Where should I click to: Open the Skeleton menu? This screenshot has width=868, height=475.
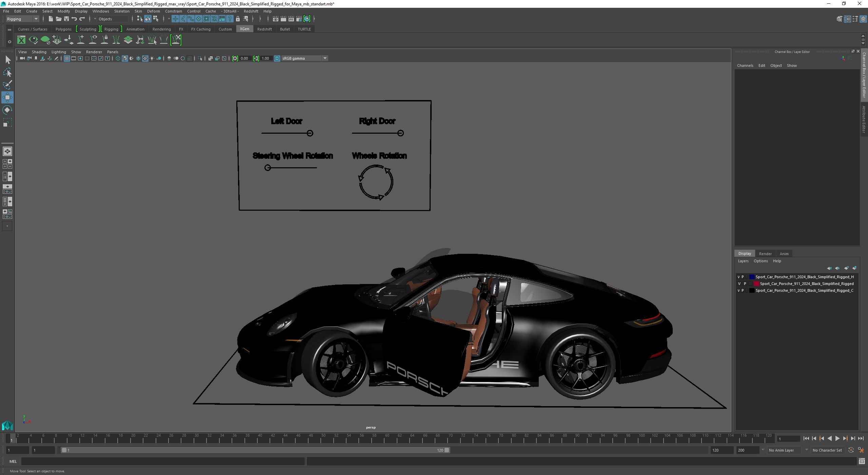click(122, 11)
